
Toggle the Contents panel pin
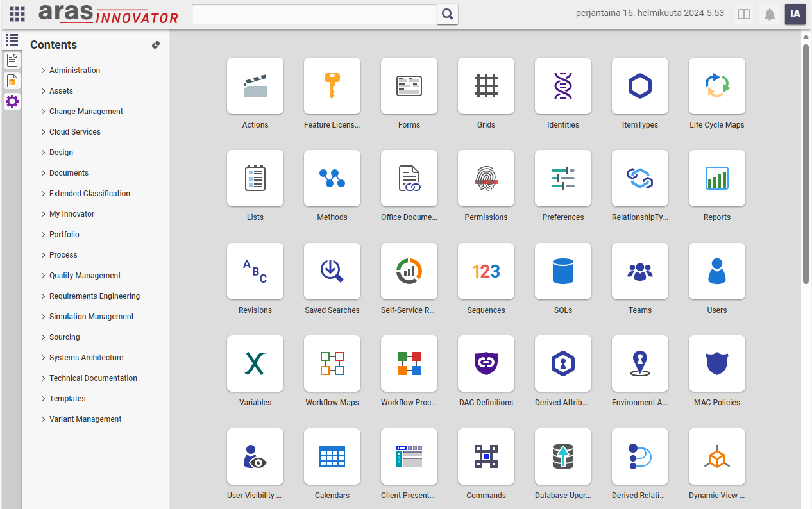156,45
